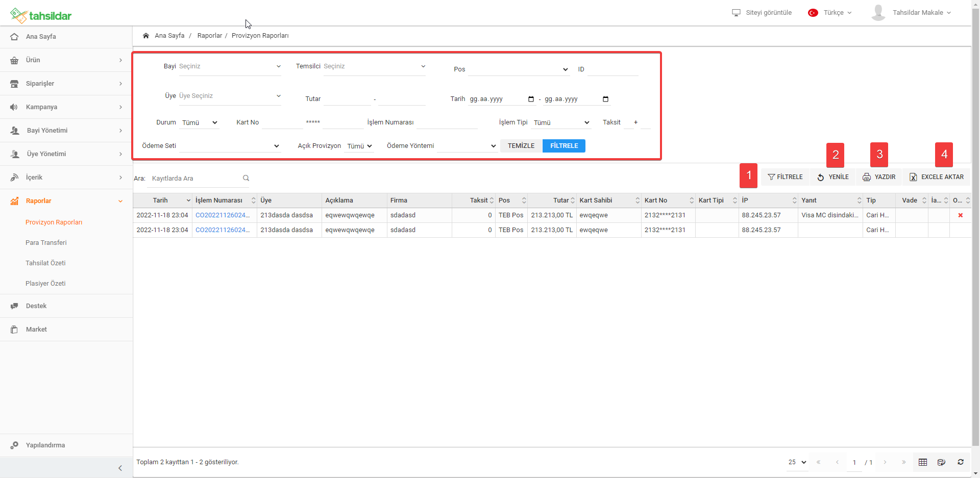Image resolution: width=980 pixels, height=478 pixels.
Task: Click the Tahsildar logo
Action: (x=41, y=15)
